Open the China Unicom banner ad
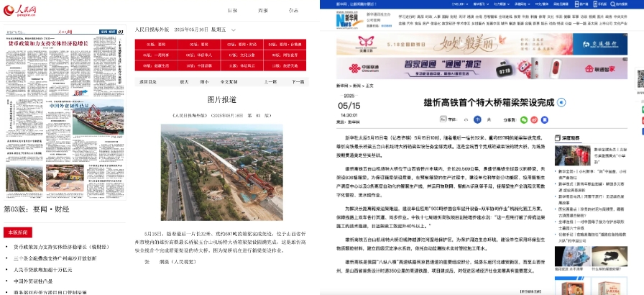 (x=482, y=68)
